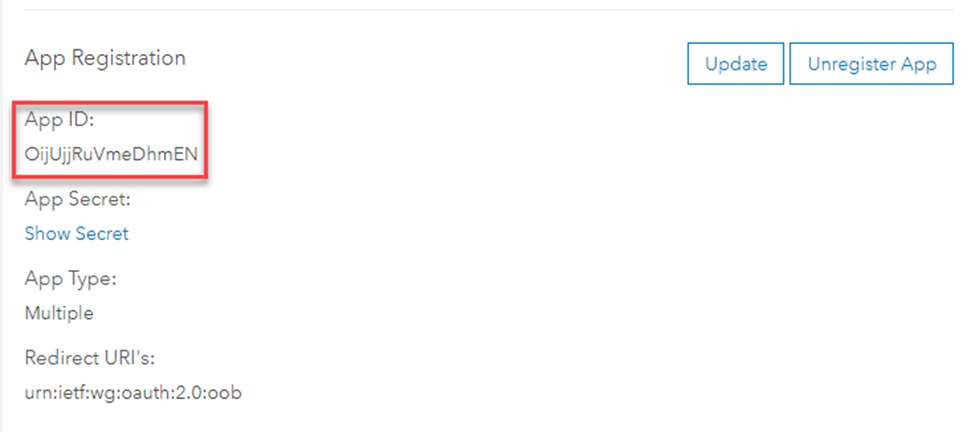Open the Show Secret link
The image size is (975, 432).
(77, 234)
